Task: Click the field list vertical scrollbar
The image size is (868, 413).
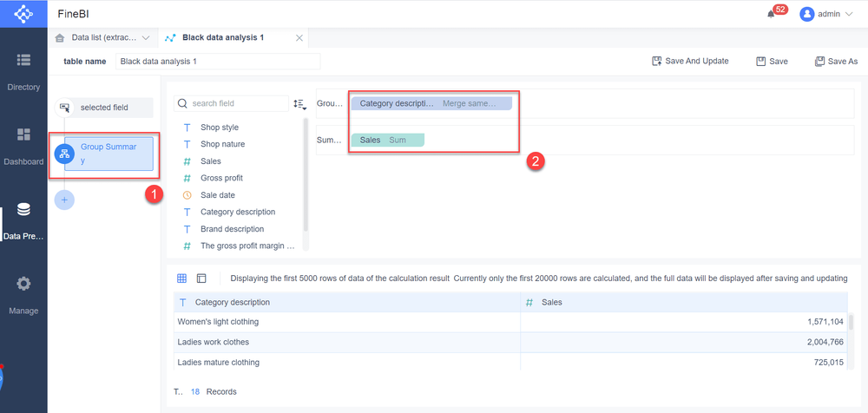Action: (x=306, y=174)
